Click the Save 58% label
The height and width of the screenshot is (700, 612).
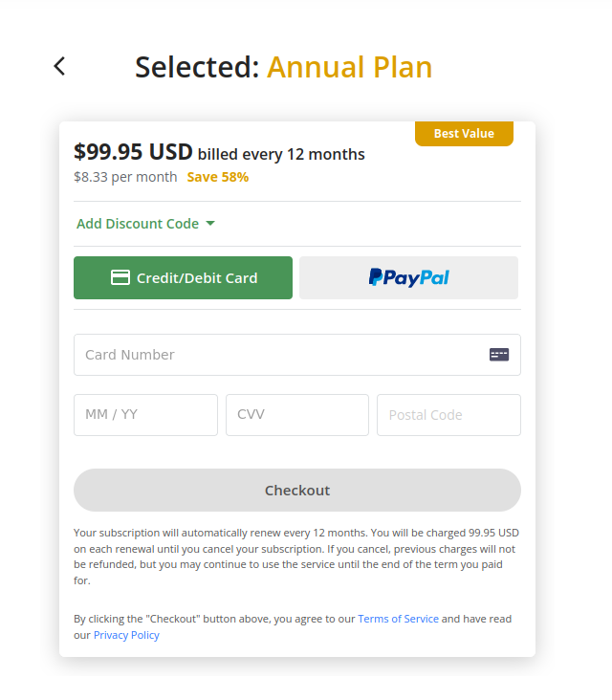[x=218, y=177]
